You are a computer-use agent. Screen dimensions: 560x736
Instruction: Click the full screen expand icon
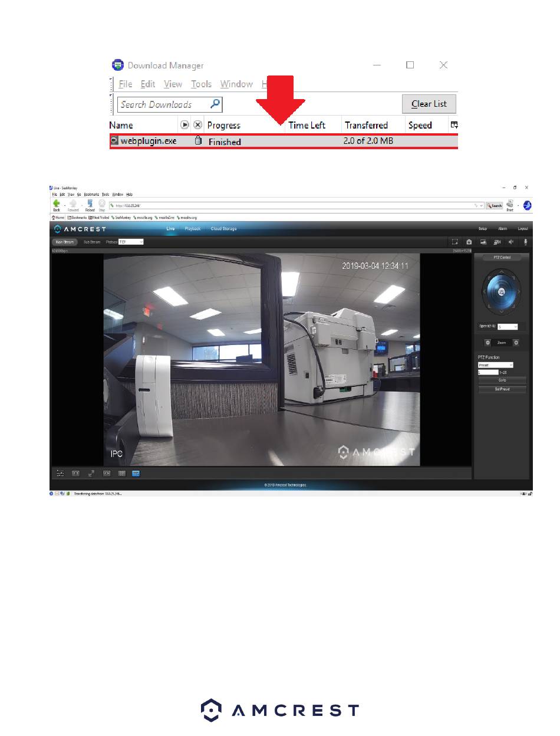(91, 473)
